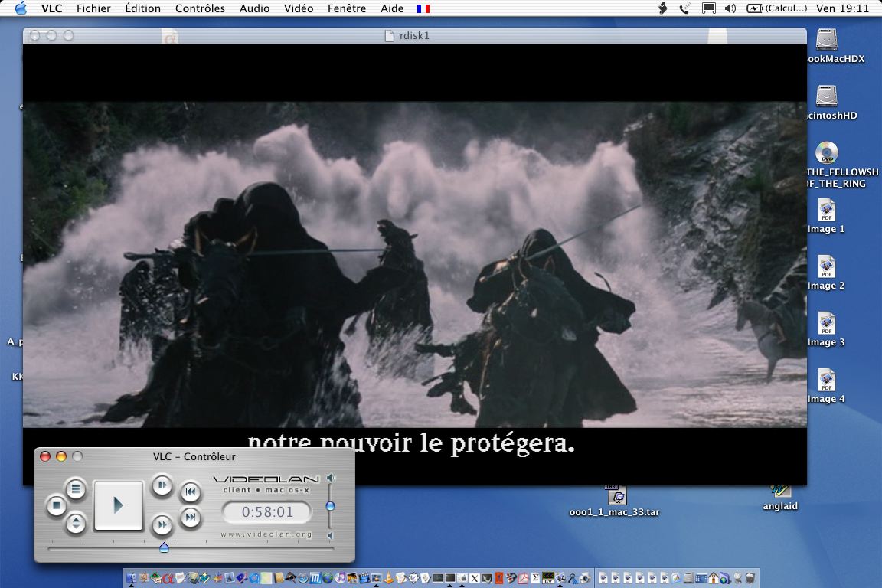Click the large Play button in the controller
Viewport: 882px width, 588px height.
point(118,505)
